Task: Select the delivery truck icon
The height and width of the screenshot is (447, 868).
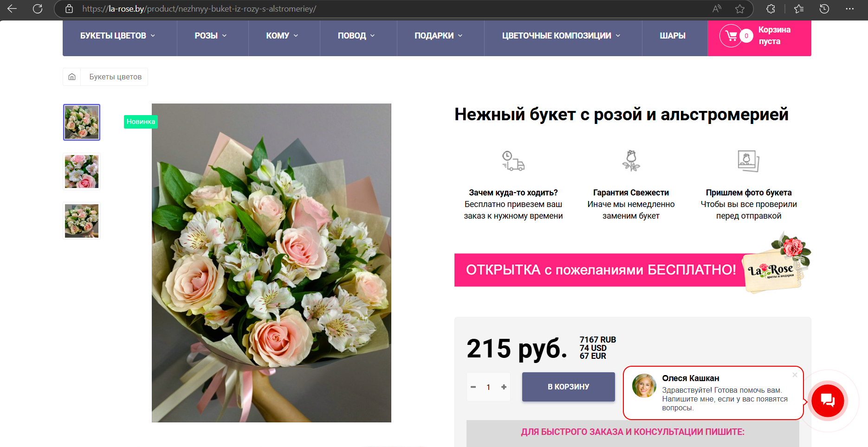Action: (x=513, y=161)
